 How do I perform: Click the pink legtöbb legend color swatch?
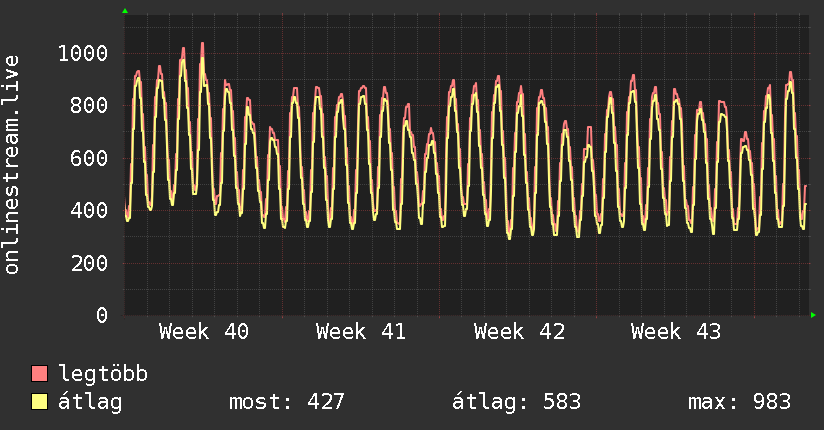coord(39,373)
